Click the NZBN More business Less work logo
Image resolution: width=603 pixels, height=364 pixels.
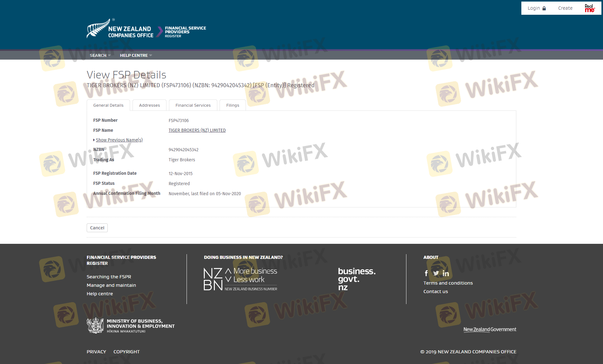click(241, 279)
